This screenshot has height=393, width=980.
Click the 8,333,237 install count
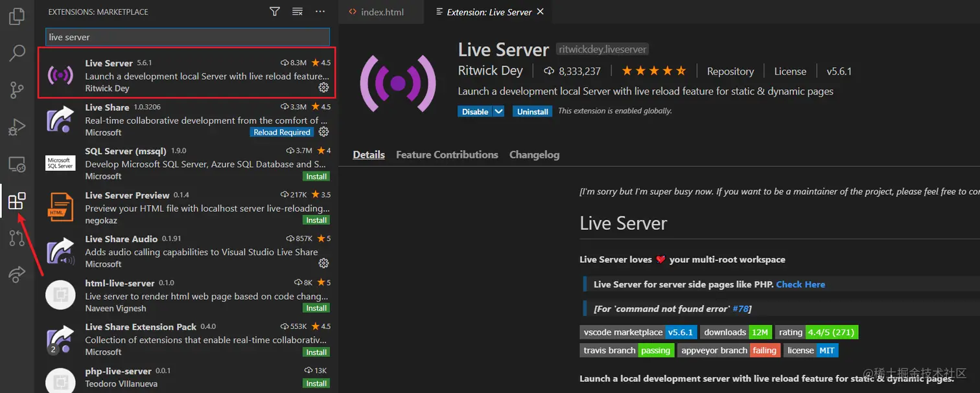click(571, 71)
